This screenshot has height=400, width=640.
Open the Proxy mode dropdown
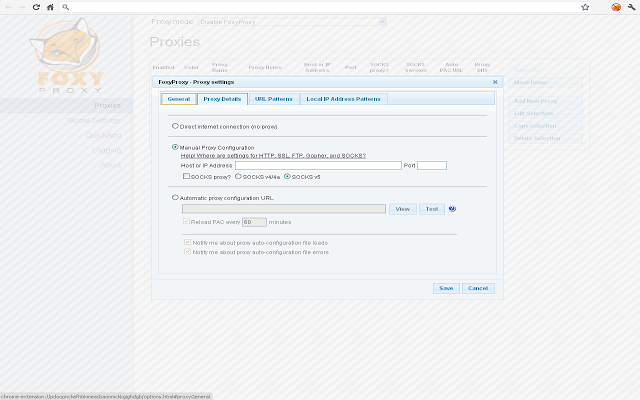pos(292,22)
